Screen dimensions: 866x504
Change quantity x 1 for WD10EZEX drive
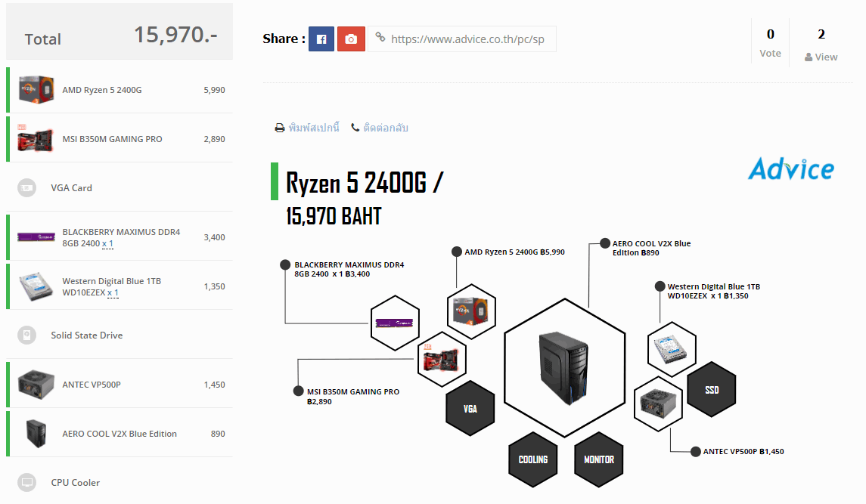[113, 292]
